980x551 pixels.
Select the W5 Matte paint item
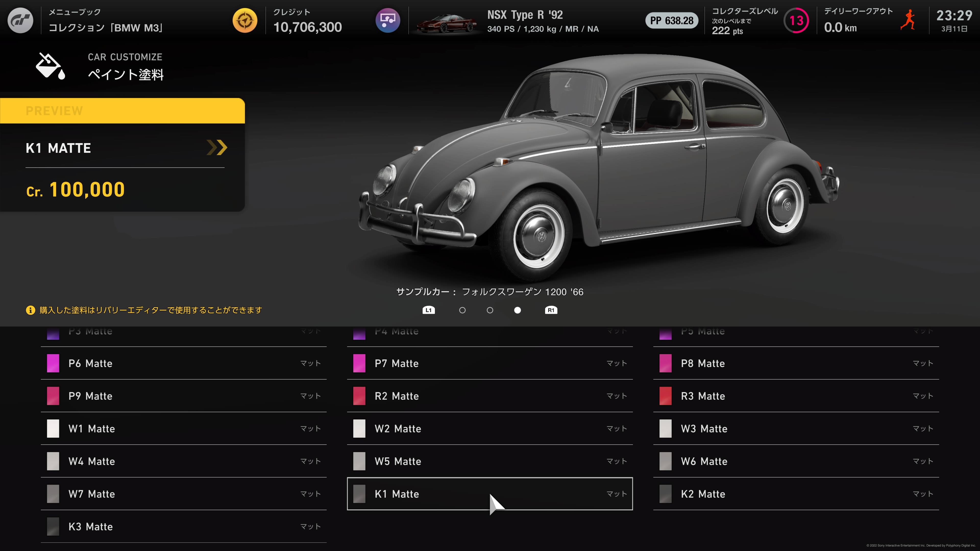[x=490, y=461]
